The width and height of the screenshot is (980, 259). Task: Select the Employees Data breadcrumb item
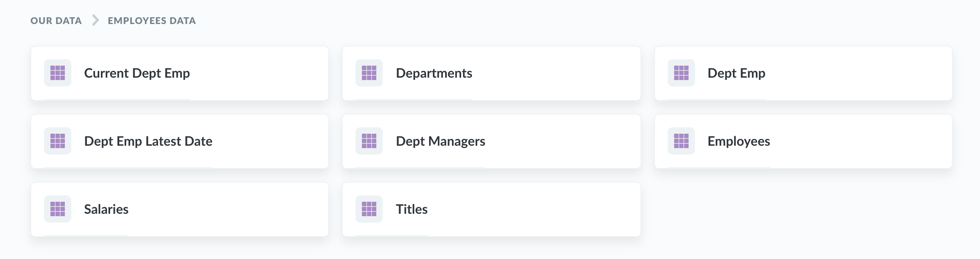pyautogui.click(x=151, y=21)
